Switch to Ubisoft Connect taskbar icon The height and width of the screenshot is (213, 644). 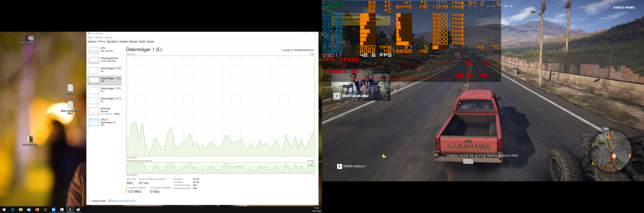click(x=54, y=210)
